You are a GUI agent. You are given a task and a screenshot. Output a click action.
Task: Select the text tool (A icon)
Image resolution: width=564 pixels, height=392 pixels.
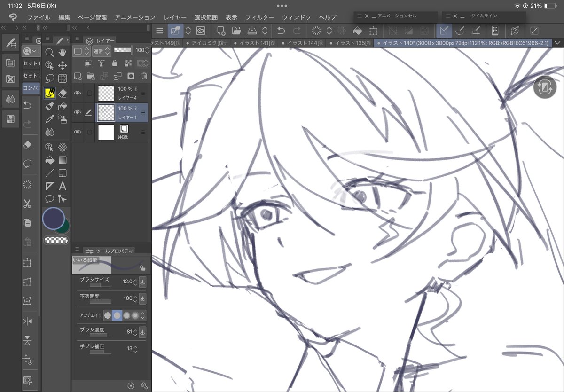pyautogui.click(x=63, y=186)
